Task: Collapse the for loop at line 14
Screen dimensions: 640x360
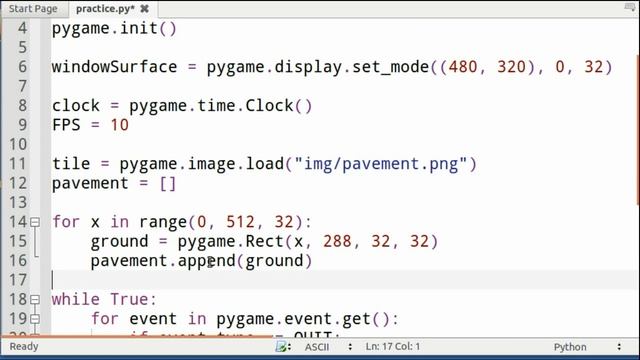Action: [35, 222]
